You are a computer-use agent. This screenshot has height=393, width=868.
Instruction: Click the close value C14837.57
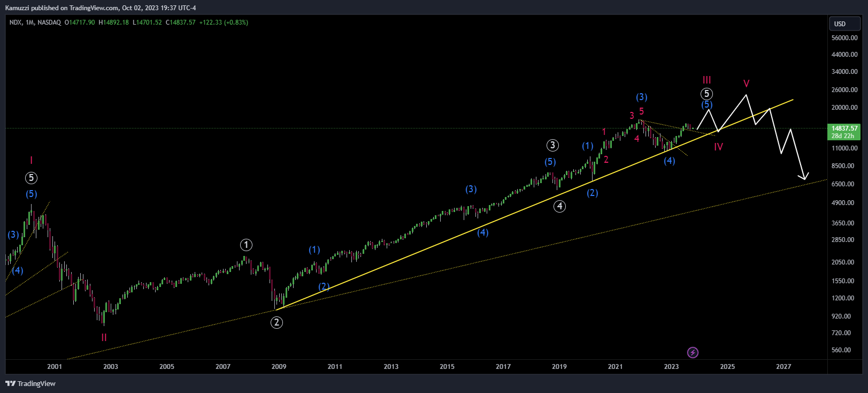pyautogui.click(x=181, y=22)
